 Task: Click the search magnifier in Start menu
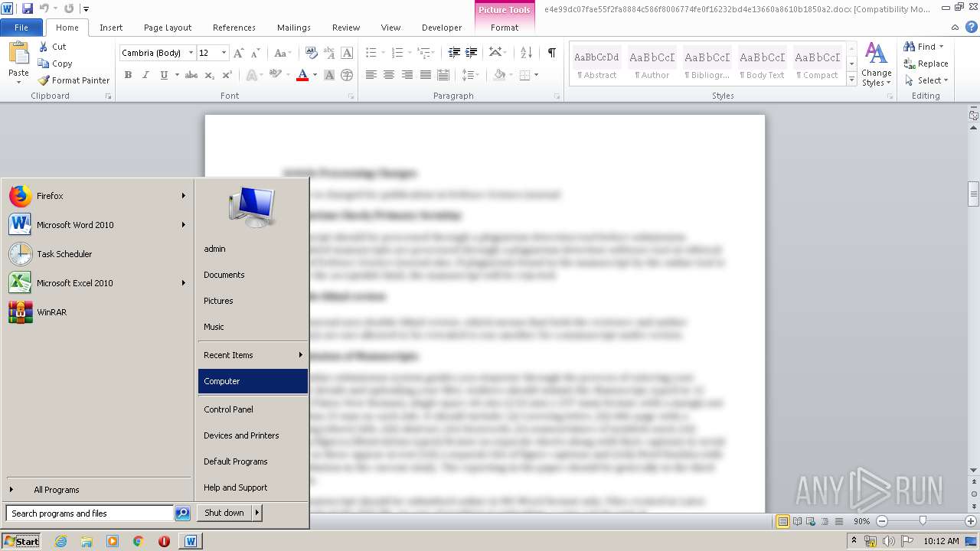(182, 514)
